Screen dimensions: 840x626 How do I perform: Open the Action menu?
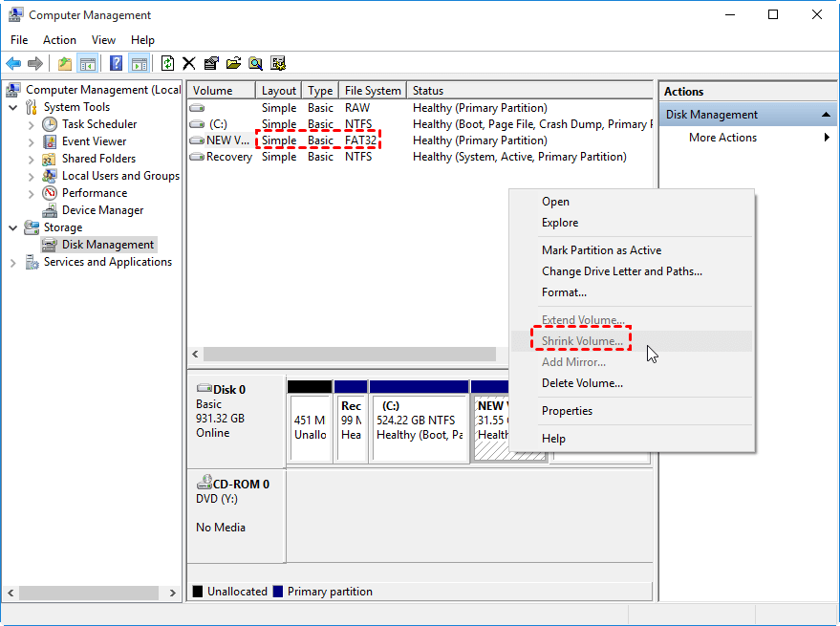(x=59, y=40)
